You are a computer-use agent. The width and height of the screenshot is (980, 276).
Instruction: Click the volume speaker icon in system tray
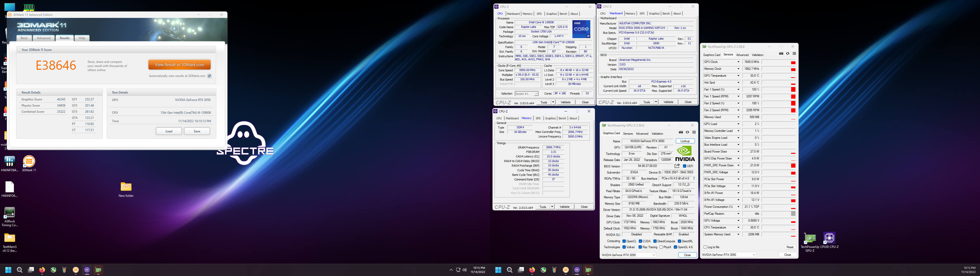click(x=464, y=270)
